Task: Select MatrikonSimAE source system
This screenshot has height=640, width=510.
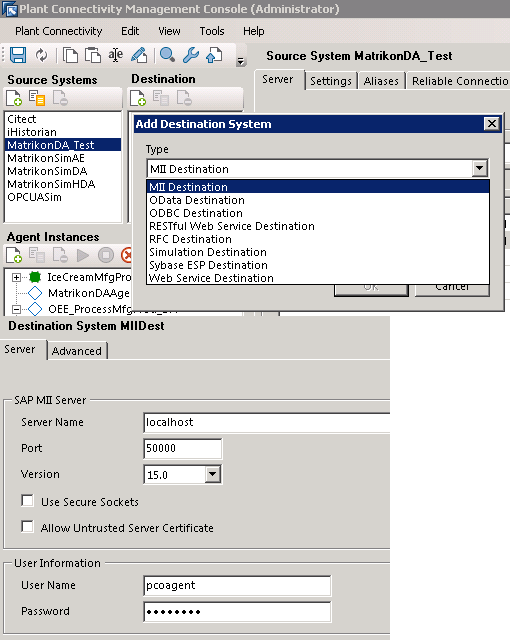Action: click(63, 158)
